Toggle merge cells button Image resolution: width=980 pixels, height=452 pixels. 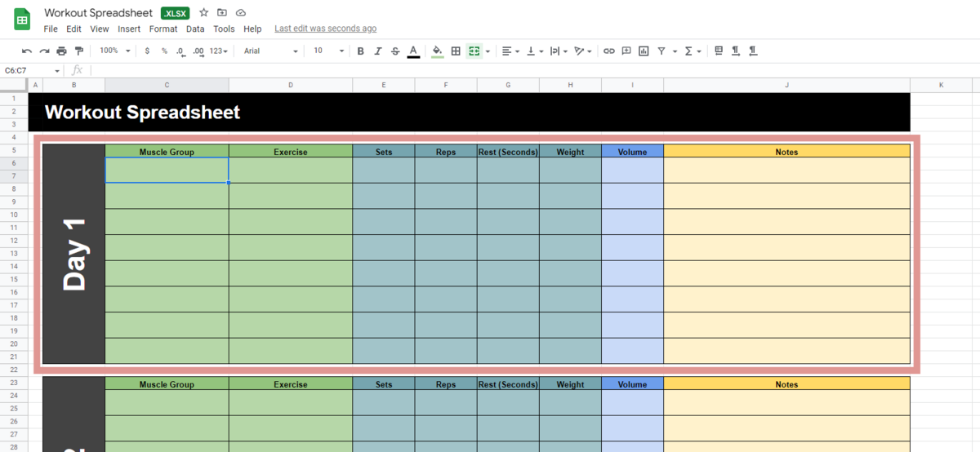(474, 51)
